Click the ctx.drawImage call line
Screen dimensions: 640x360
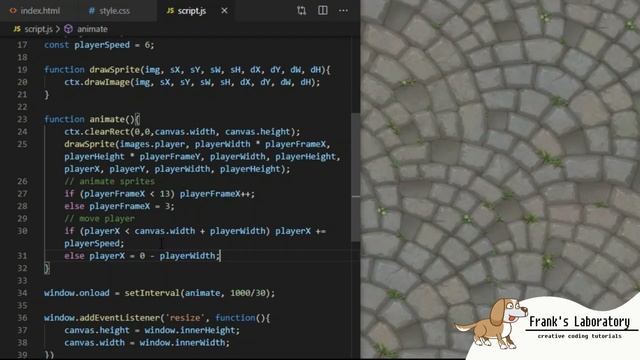click(x=192, y=82)
